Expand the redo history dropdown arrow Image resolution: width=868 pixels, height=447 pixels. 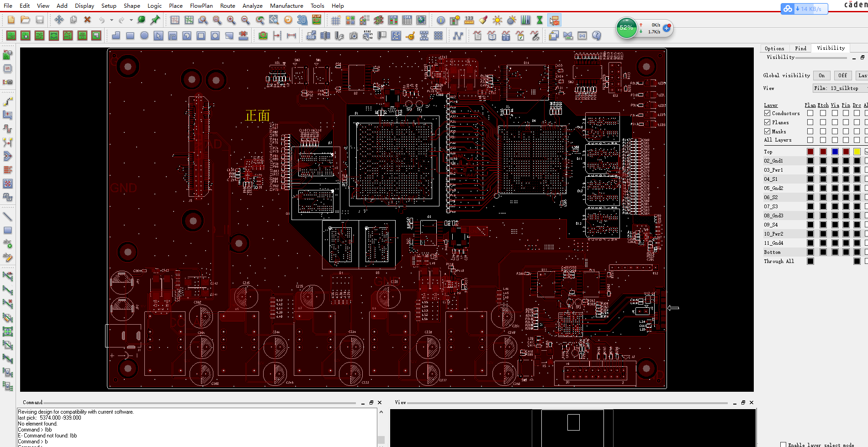[x=131, y=20]
